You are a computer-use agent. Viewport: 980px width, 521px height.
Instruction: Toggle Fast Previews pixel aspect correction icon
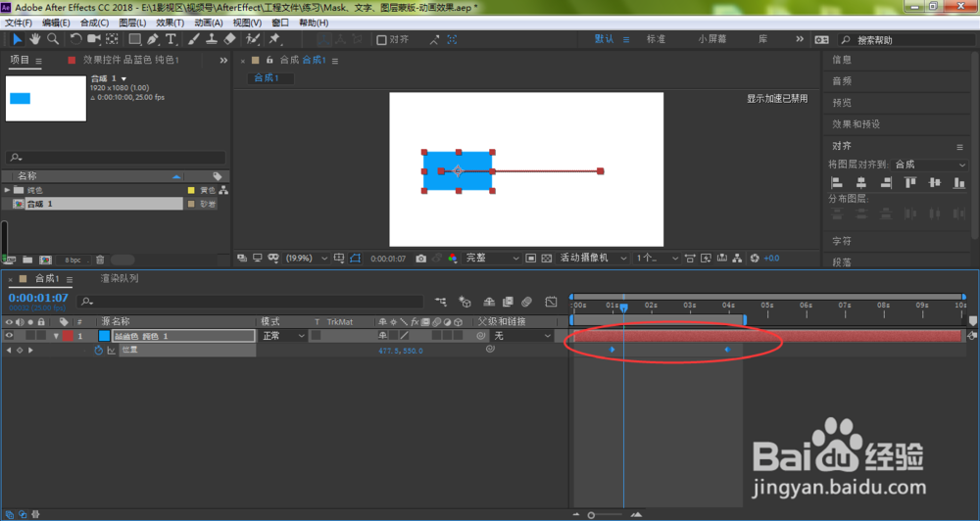[x=690, y=259]
